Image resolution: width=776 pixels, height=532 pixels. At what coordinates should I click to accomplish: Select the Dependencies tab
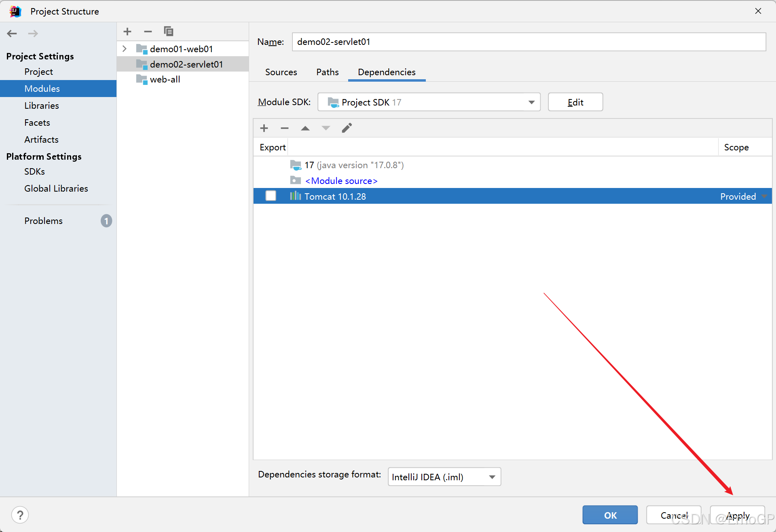pyautogui.click(x=387, y=72)
